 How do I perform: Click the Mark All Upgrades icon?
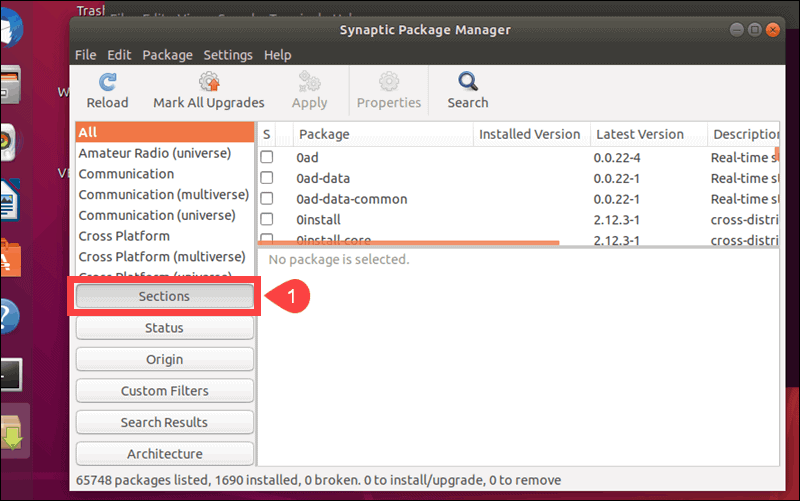coord(209,82)
